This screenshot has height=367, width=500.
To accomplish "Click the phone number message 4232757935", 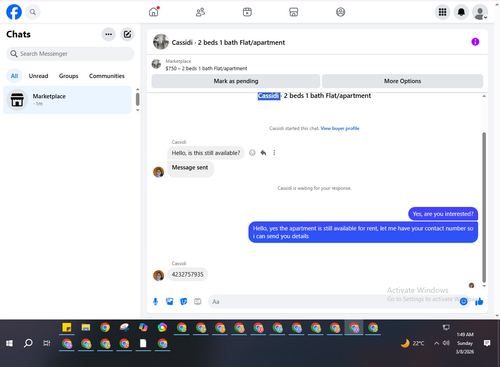I will point(187,274).
